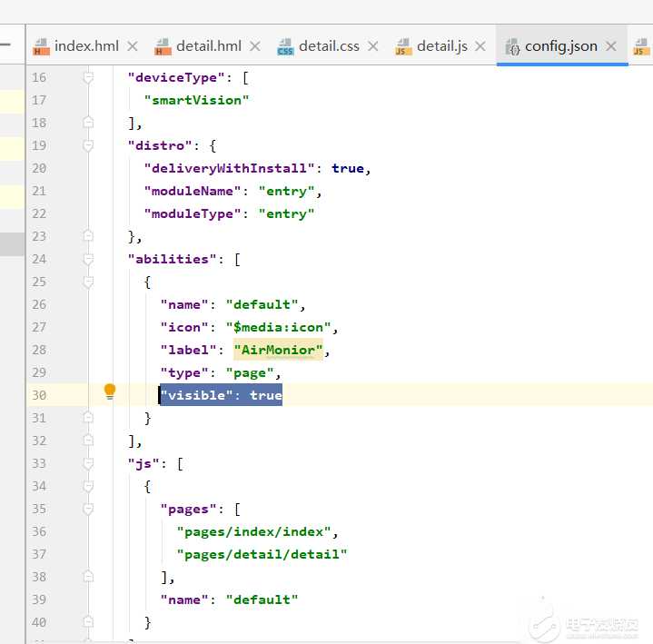Fold the "abilities" array at line 24

point(88,260)
